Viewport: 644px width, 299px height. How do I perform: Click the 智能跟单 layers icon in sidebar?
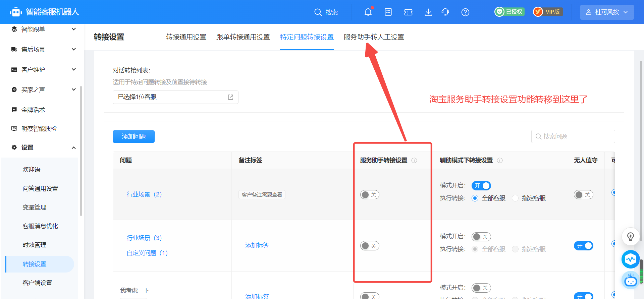coord(14,29)
